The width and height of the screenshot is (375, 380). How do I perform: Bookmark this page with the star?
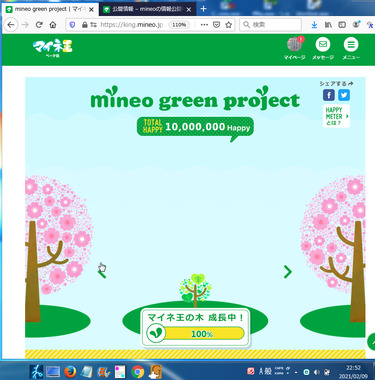click(228, 25)
